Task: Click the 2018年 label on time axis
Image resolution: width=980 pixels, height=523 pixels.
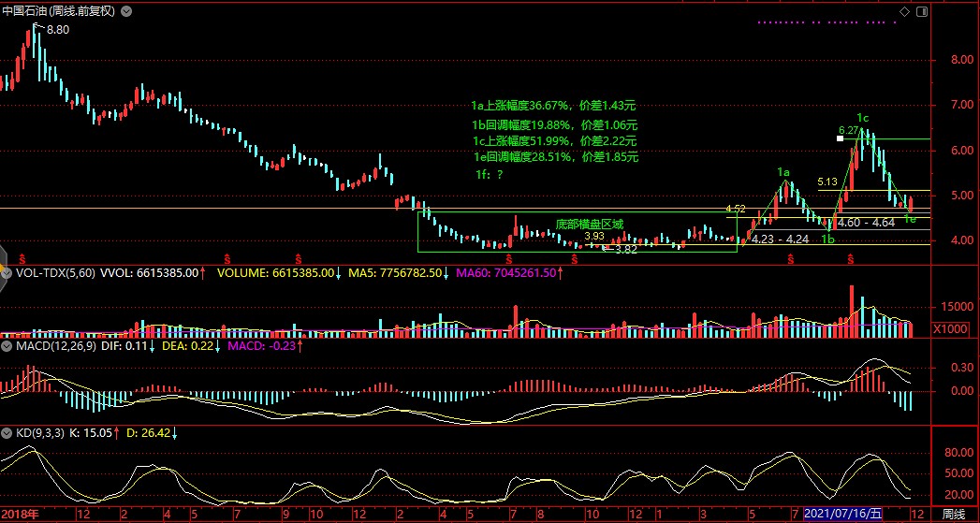Action: coord(20,514)
